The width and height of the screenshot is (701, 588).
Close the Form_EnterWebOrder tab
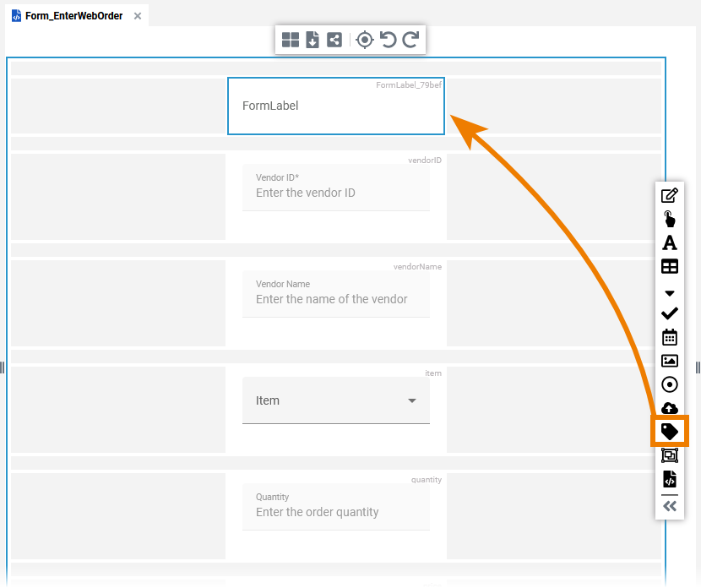point(138,16)
